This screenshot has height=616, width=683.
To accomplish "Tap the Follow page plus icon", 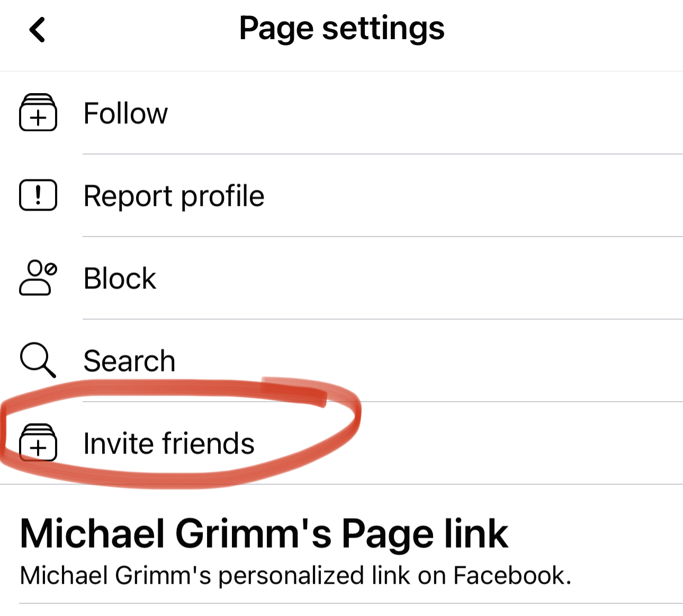I will pyautogui.click(x=38, y=113).
